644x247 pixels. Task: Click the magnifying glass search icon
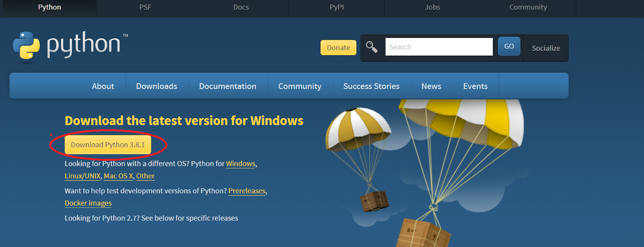(372, 47)
